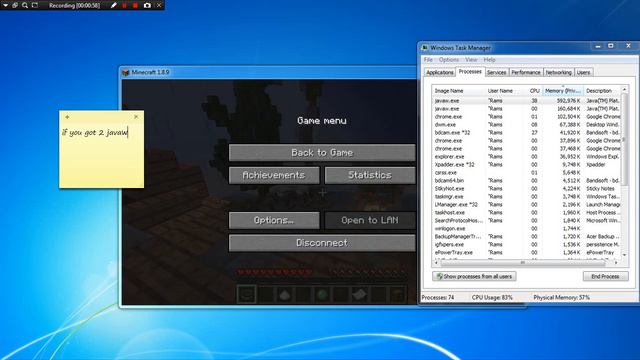Select the BackupManagerTray process row
This screenshot has width=640, height=360.
(527, 236)
